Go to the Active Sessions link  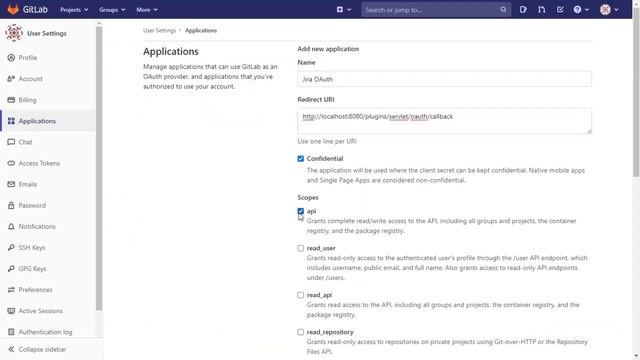click(41, 311)
